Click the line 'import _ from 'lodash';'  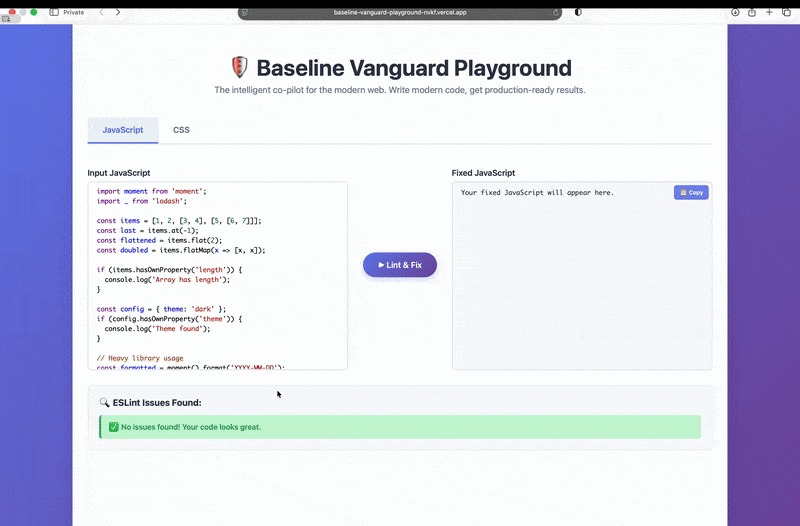pyautogui.click(x=142, y=201)
